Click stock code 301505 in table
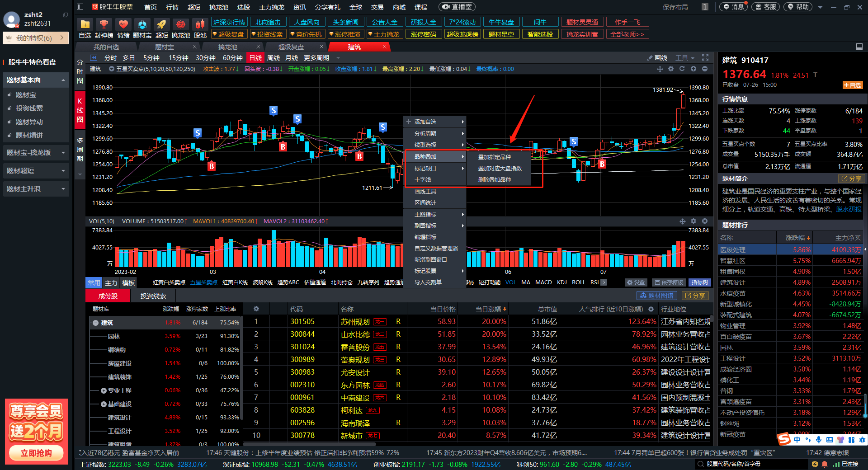Viewport: 868px width, 470px height. click(x=302, y=321)
